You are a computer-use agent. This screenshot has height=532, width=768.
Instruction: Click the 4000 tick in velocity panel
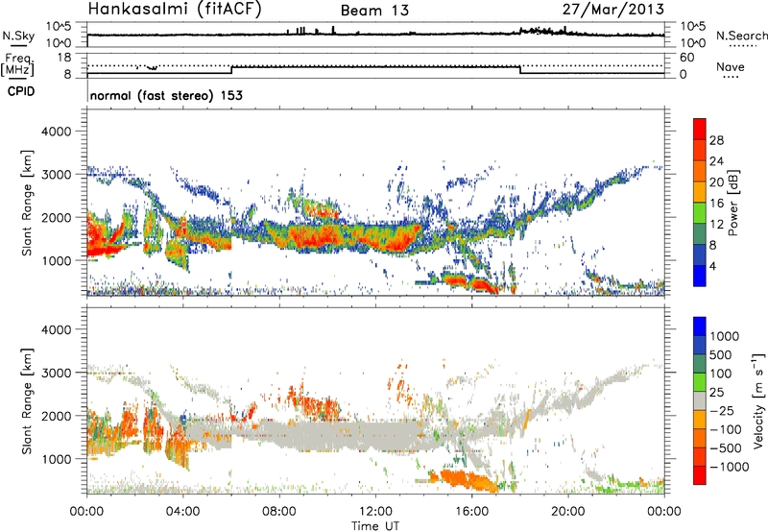(56, 329)
